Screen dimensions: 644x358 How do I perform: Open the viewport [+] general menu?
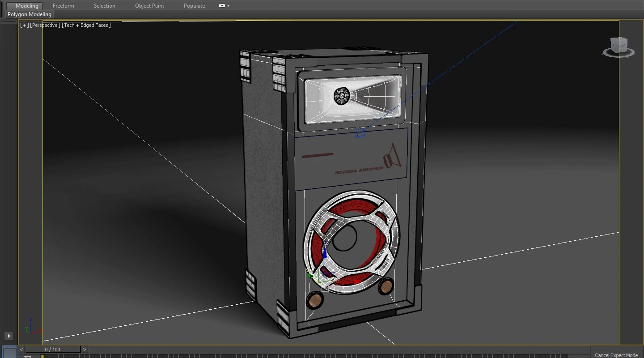click(24, 25)
